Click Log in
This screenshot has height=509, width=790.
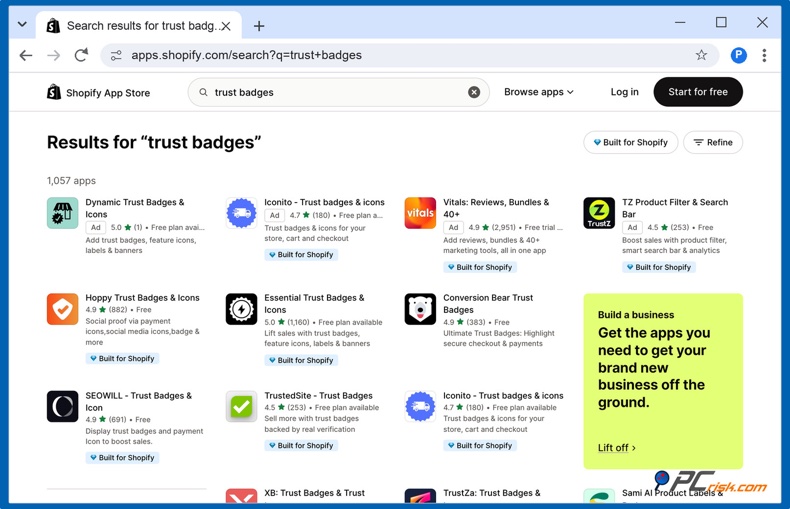pyautogui.click(x=624, y=92)
